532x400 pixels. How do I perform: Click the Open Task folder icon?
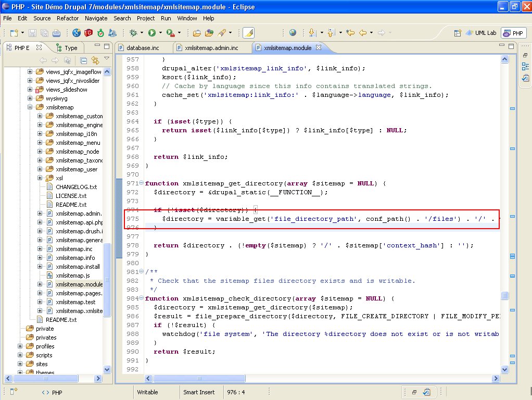209,33
